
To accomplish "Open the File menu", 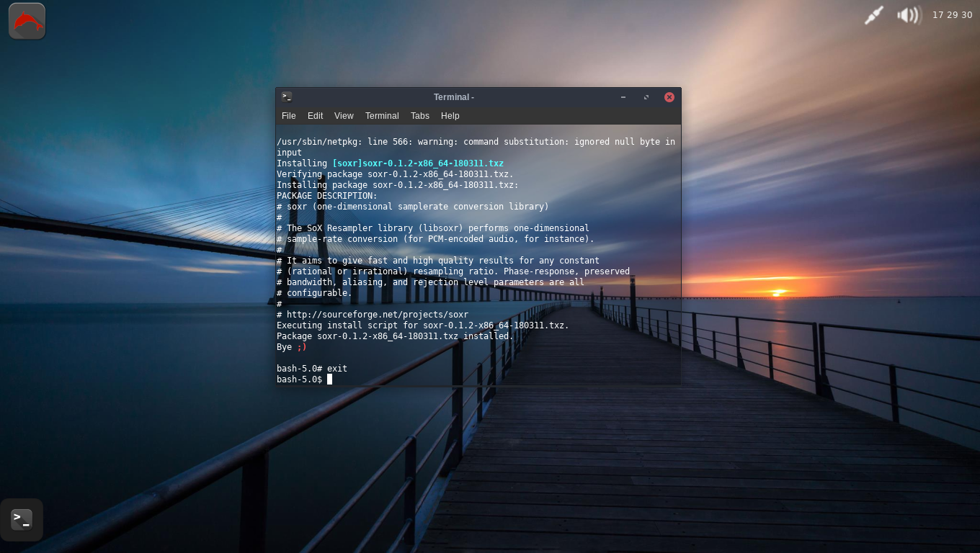I will (x=288, y=116).
